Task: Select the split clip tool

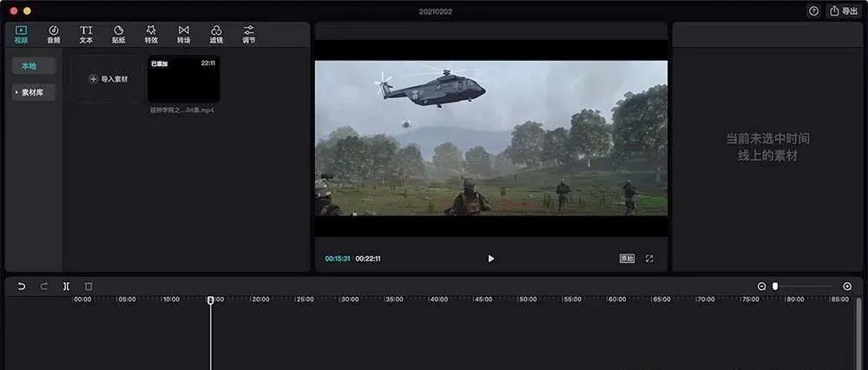Action: [x=66, y=287]
